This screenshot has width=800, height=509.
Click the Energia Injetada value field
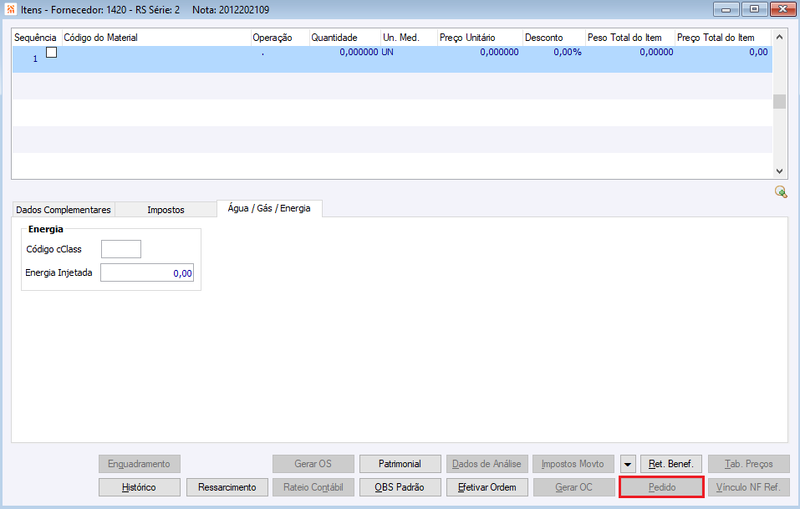click(147, 273)
